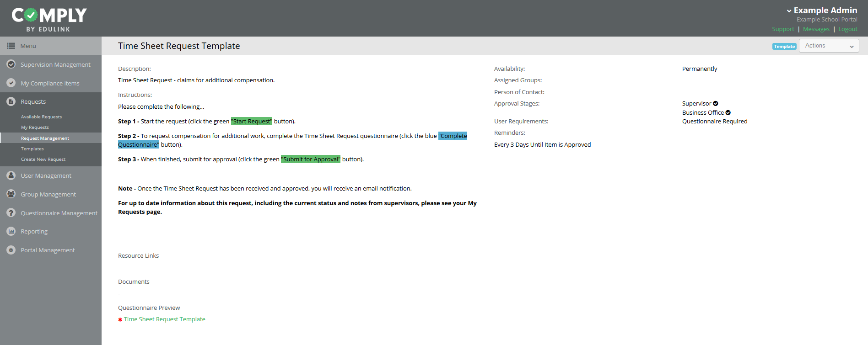
Task: Click the Questionnaire Preview heading
Action: point(149,308)
